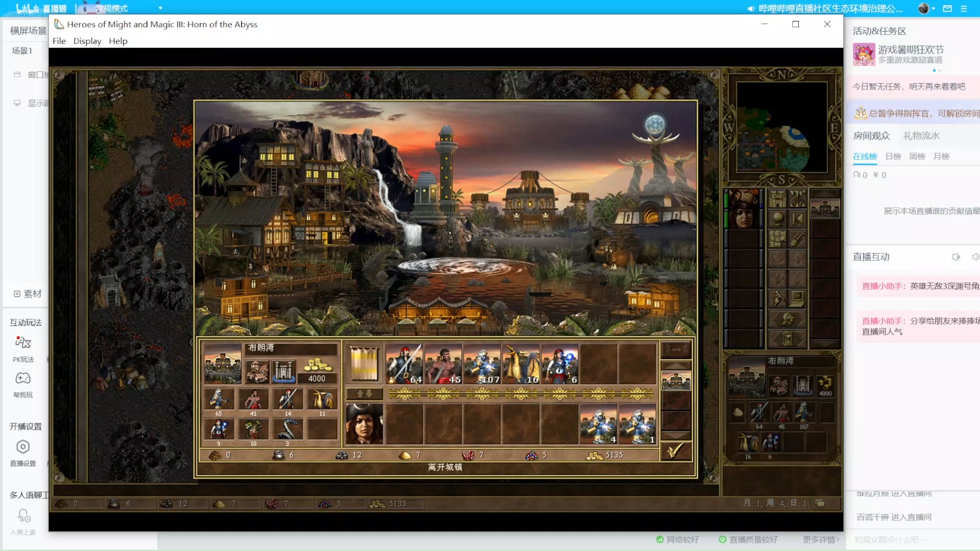Open 更多详情 link at bottom
This screenshot has width=980, height=551.
point(821,539)
